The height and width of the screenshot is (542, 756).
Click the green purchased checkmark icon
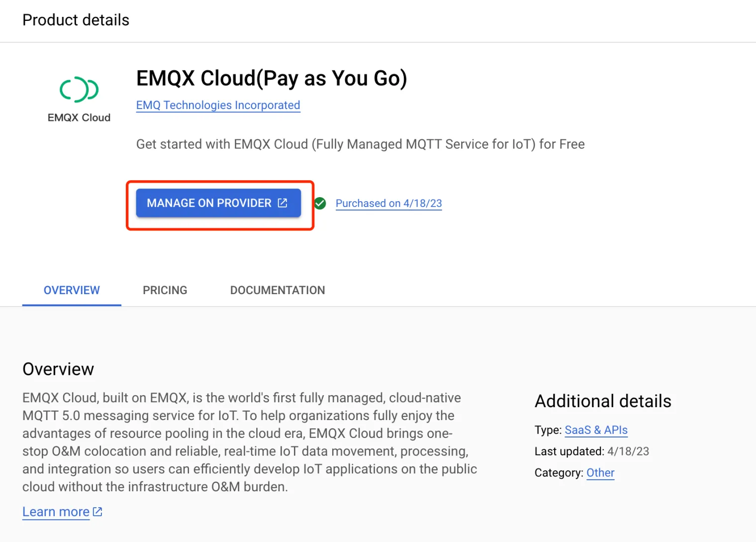(x=320, y=203)
